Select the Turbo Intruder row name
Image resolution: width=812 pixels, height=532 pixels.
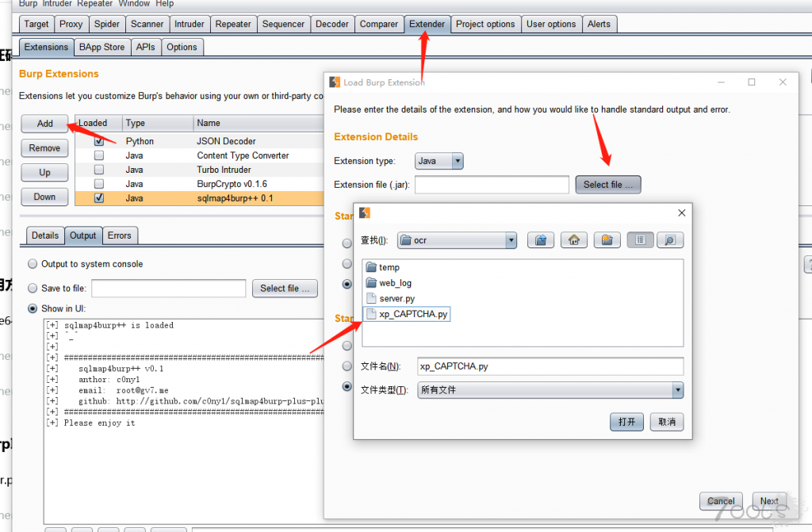pos(224,170)
